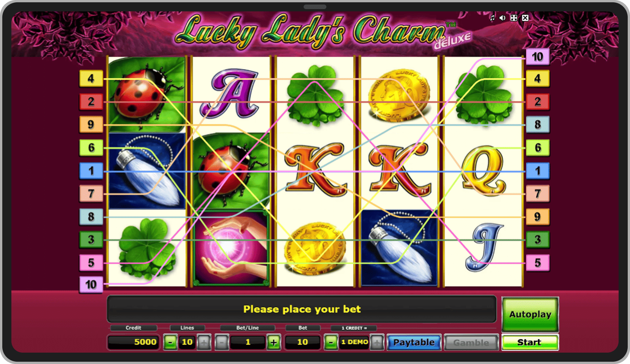The width and height of the screenshot is (630, 364).
Task: Select payline 4 marker on the left side
Action: pyautogui.click(x=91, y=78)
